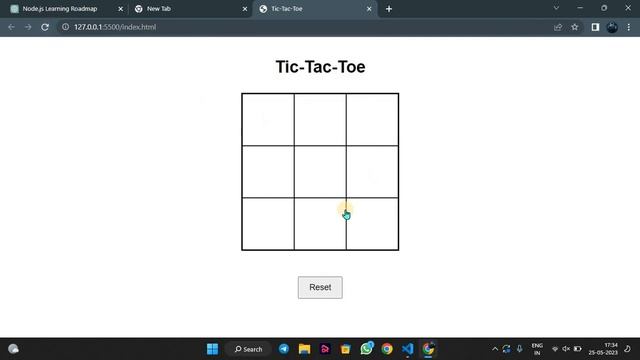This screenshot has width=640, height=360.
Task: Click the address bar URL
Action: (x=115, y=27)
